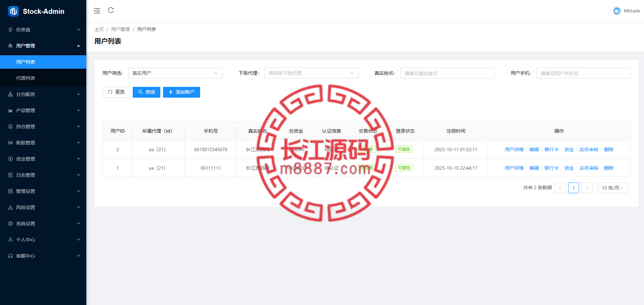Open the Mitrade user avatar
The height and width of the screenshot is (305, 644).
pos(617,11)
